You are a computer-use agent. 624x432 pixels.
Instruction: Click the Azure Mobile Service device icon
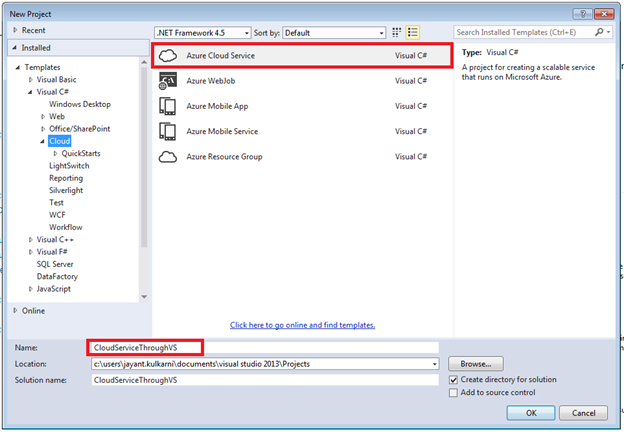(168, 131)
